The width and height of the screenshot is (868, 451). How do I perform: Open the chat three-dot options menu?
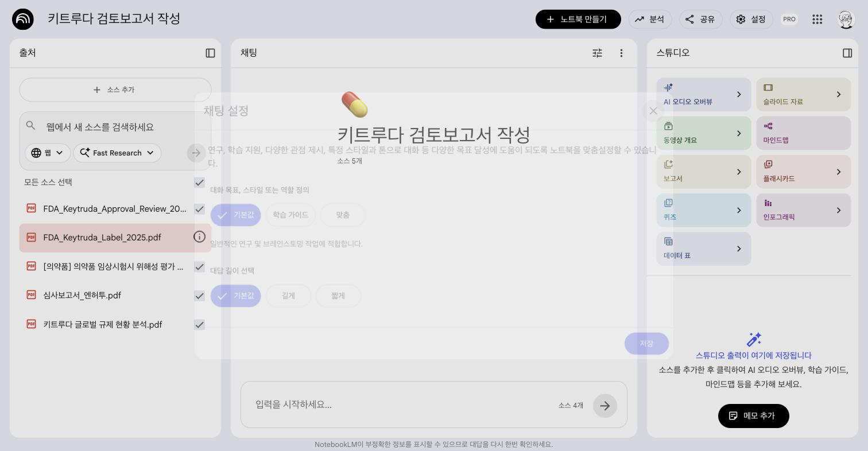pyautogui.click(x=621, y=53)
